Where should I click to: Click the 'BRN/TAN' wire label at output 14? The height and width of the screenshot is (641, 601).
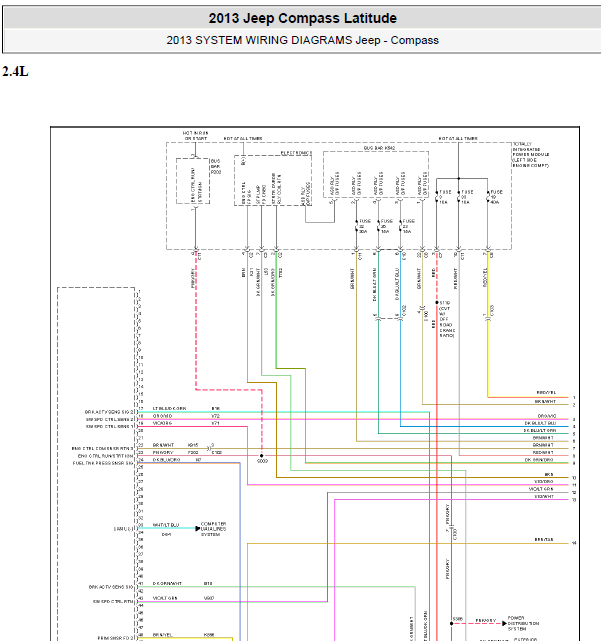click(x=544, y=540)
